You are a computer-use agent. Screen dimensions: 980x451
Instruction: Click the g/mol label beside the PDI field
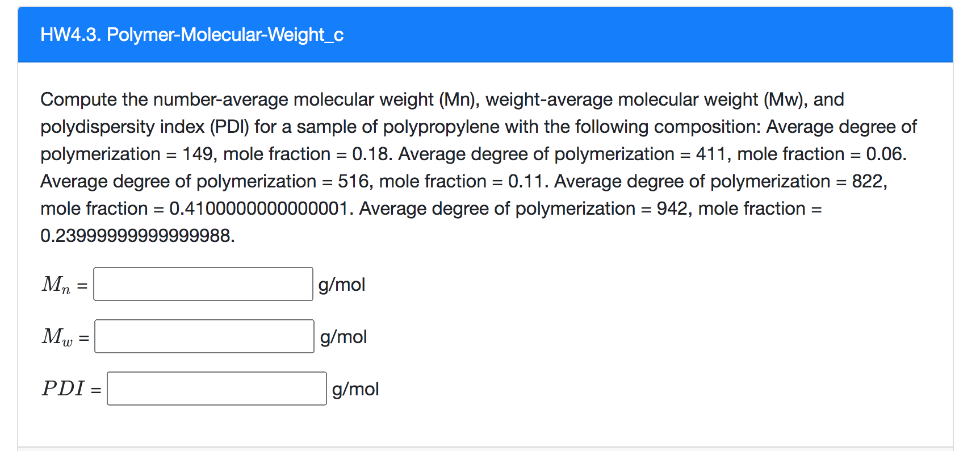point(355,389)
